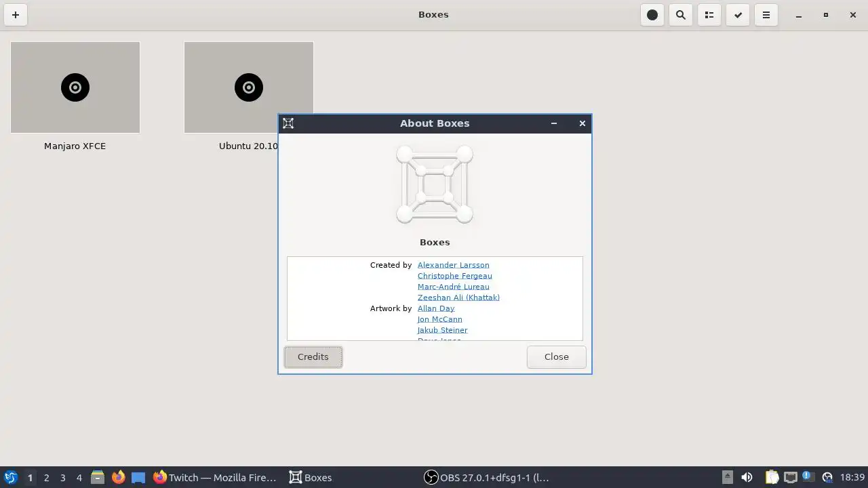Open the volume control tray icon
The image size is (868, 488).
pos(747,478)
